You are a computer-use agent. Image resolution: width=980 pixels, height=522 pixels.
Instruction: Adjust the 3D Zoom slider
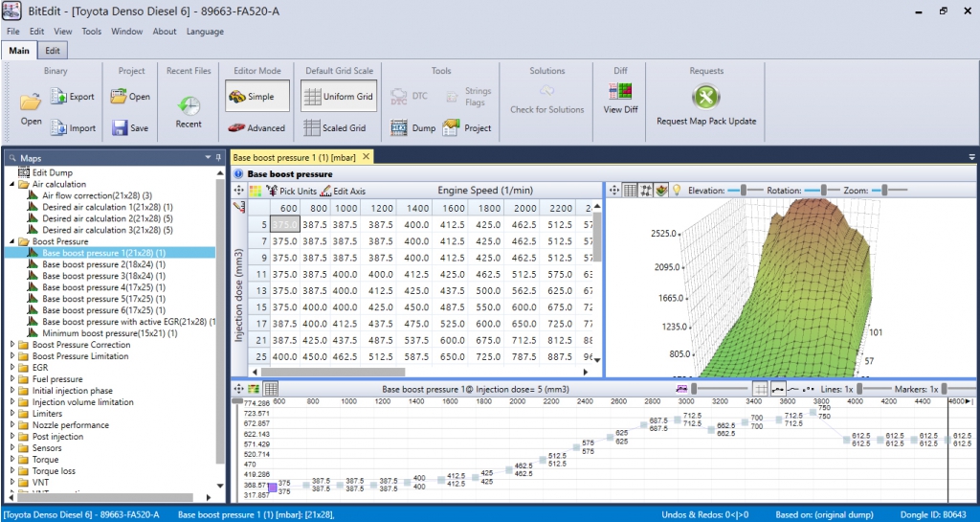click(888, 190)
